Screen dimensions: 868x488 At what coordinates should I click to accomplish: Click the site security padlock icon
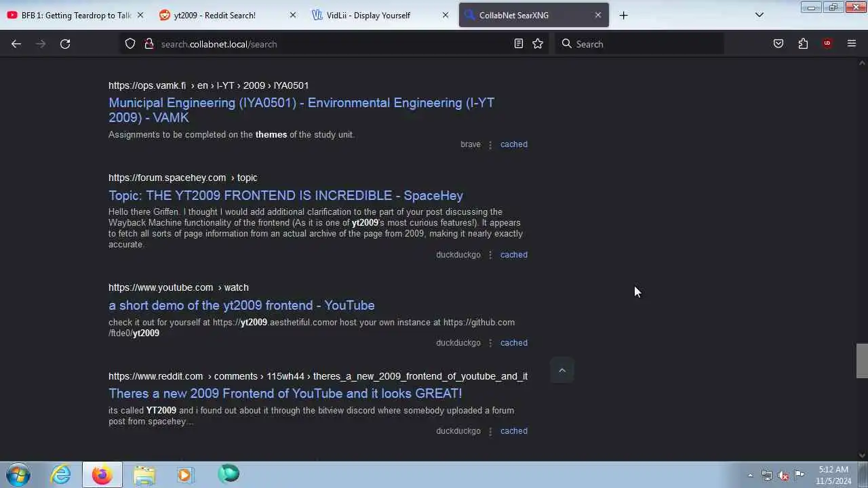point(149,44)
